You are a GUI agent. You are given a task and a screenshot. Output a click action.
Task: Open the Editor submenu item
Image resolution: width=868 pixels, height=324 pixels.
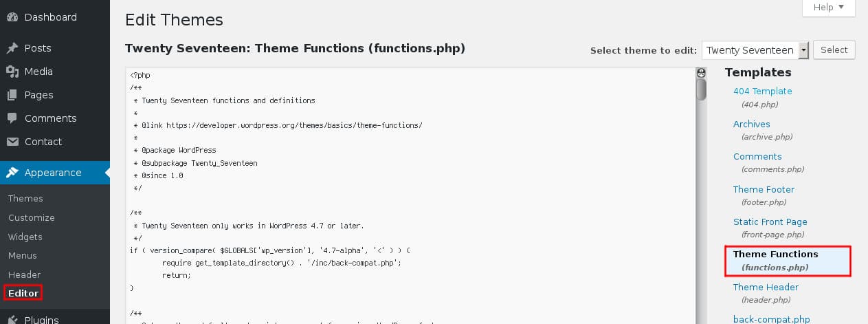(23, 293)
